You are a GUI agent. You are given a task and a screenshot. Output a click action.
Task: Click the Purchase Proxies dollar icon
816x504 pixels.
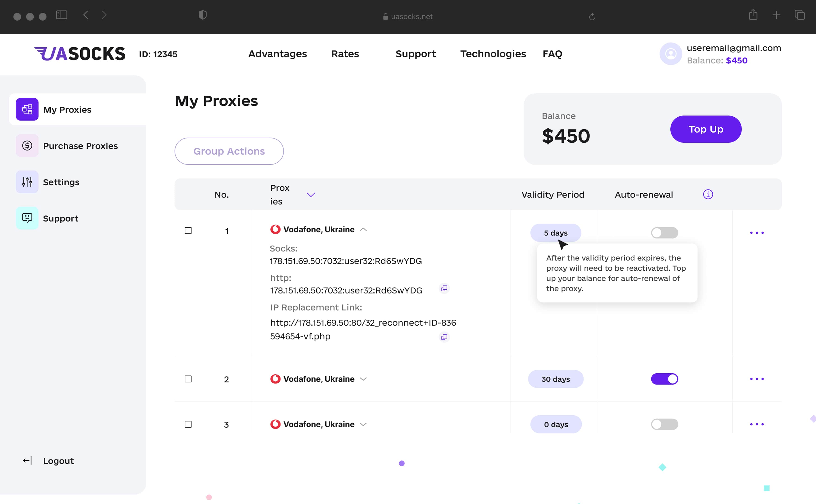pyautogui.click(x=27, y=146)
